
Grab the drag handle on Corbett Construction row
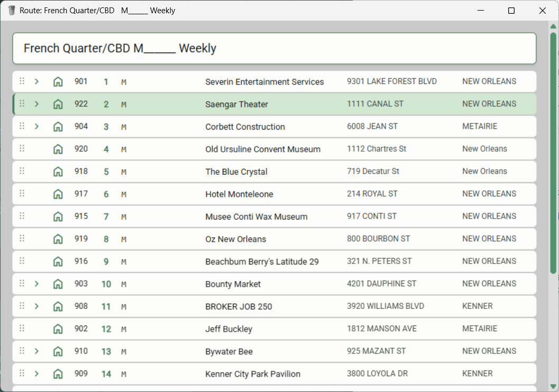coord(22,126)
